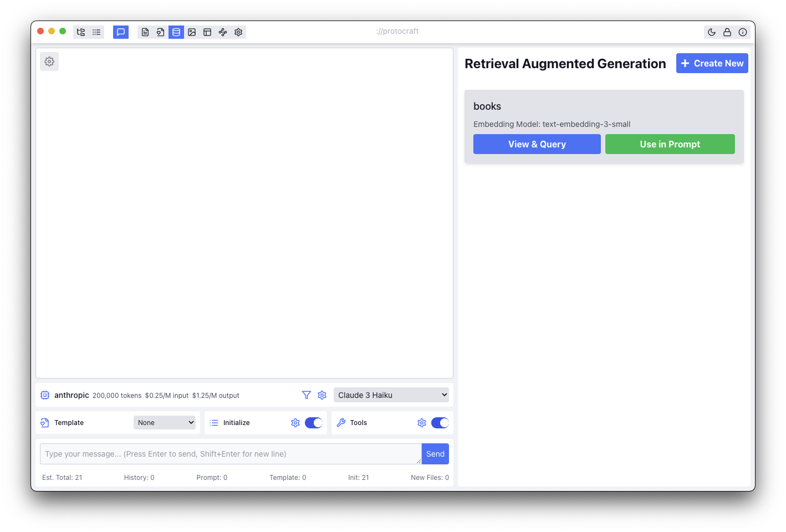The height and width of the screenshot is (532, 786).
Task: Click the filter funnel icon beside model selector
Action: tap(307, 395)
